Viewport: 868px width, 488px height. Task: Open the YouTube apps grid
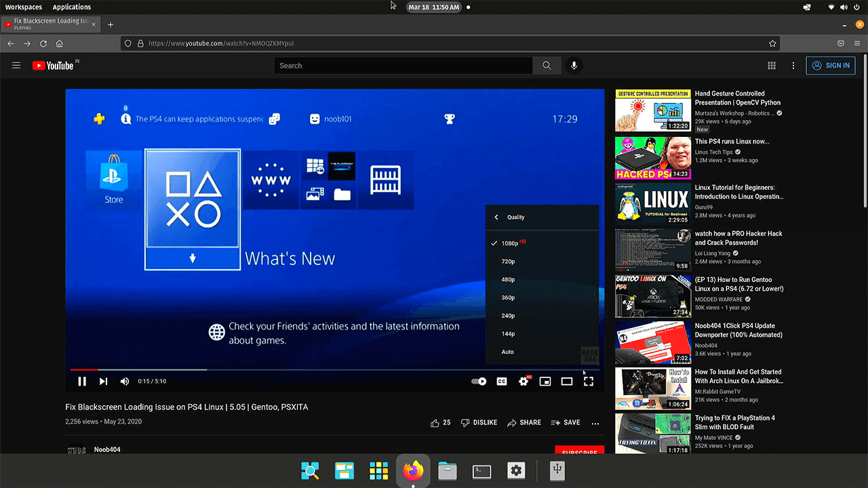coord(772,66)
